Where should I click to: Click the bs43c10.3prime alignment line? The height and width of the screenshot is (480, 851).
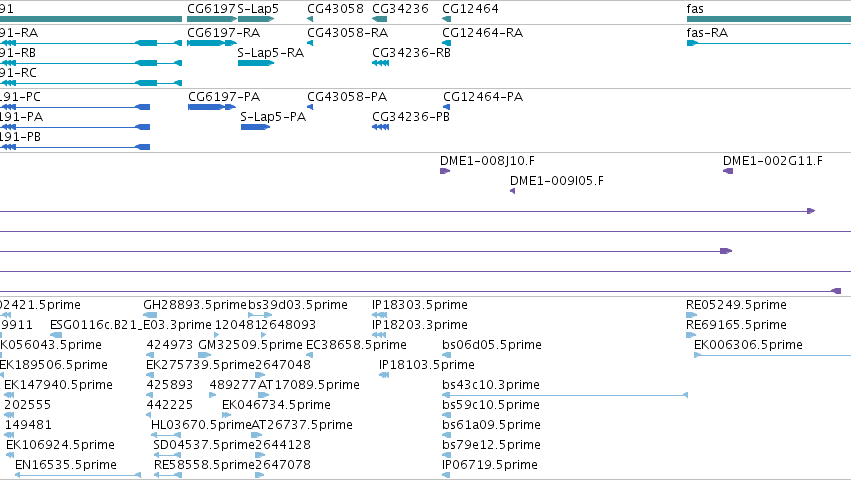coord(565,395)
